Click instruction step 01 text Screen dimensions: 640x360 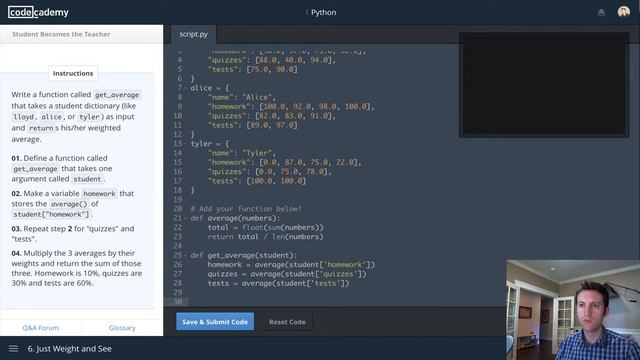(62, 168)
